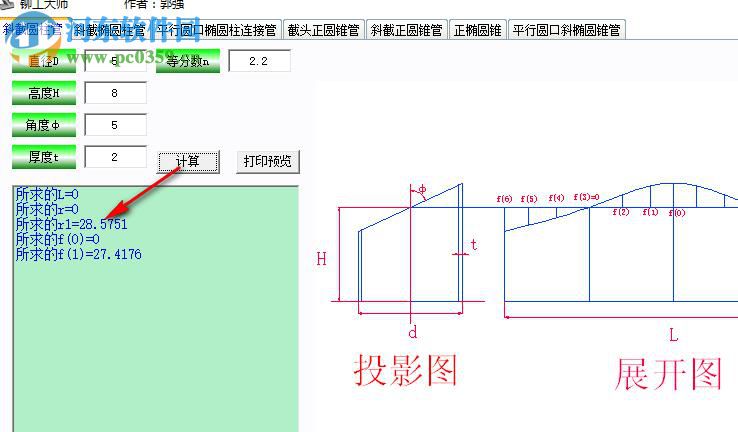
Task: Open the 正椭圆锥 tab
Action: tap(477, 30)
